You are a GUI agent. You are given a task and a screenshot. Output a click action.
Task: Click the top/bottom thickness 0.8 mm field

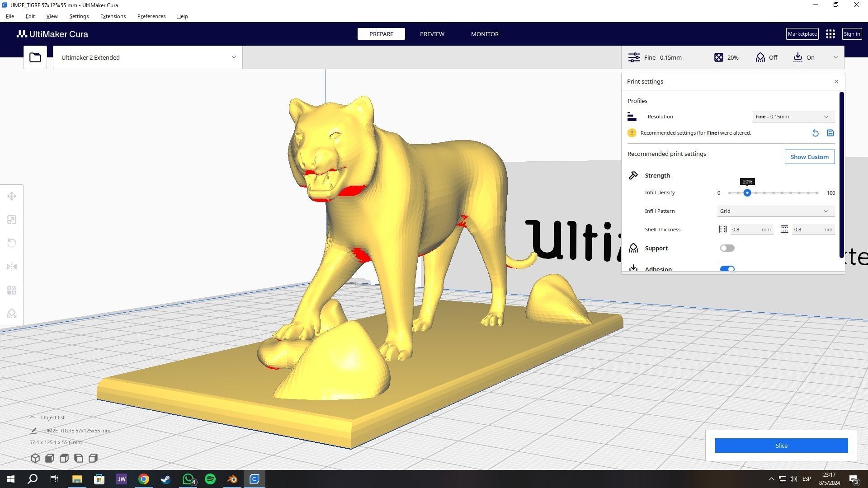[813, 230]
